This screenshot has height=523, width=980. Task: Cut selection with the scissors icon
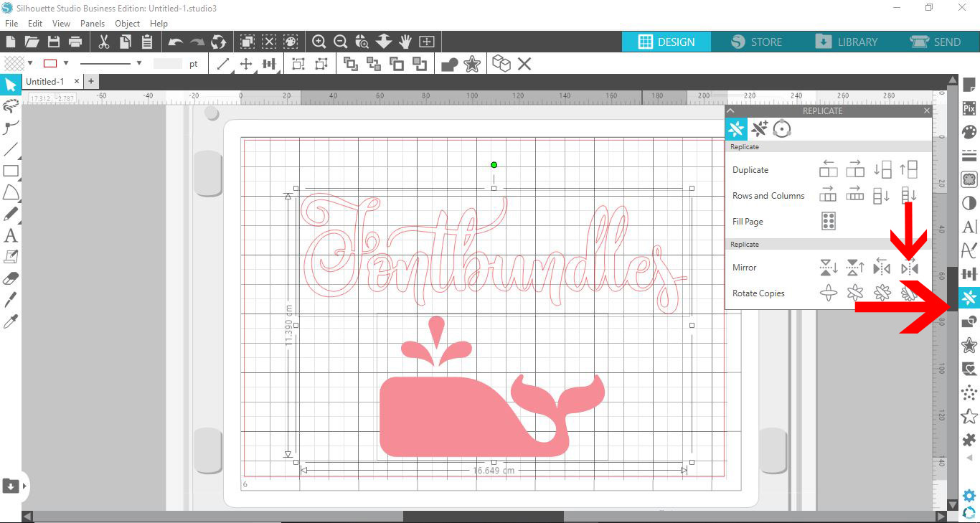point(104,42)
